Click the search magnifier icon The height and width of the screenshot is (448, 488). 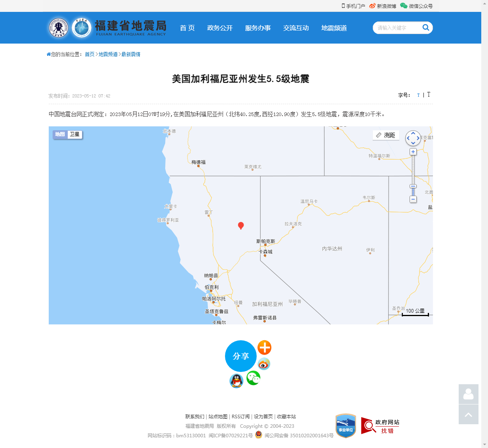[426, 27]
